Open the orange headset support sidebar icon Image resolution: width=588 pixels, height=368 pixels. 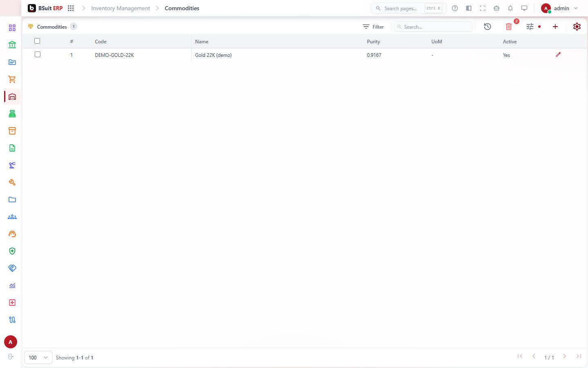[12, 234]
